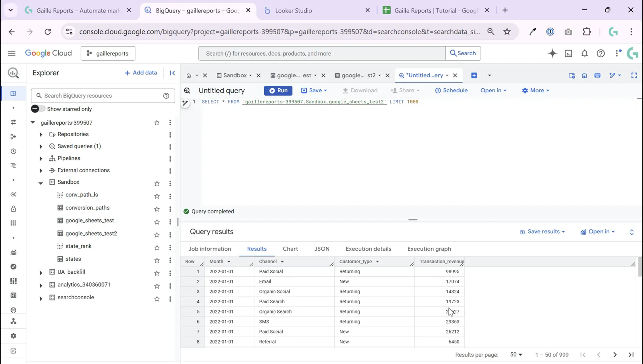Expand the Repositories node
The image size is (643, 364).
pyautogui.click(x=41, y=134)
